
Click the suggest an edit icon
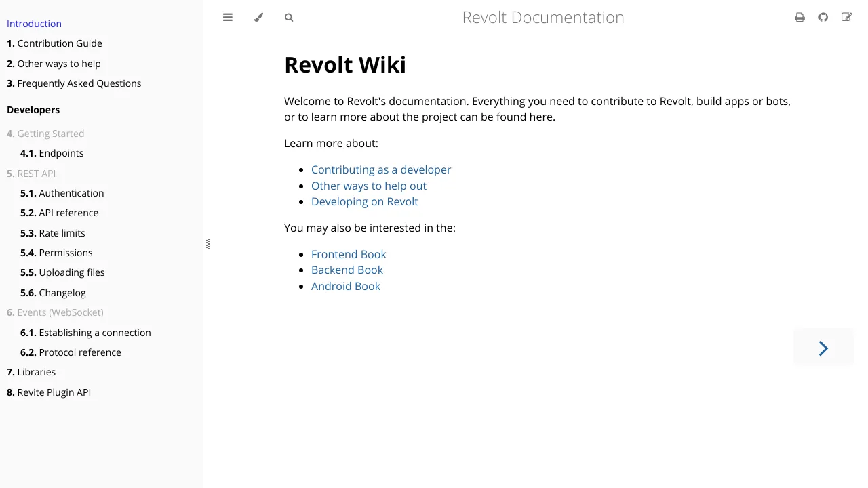(846, 18)
